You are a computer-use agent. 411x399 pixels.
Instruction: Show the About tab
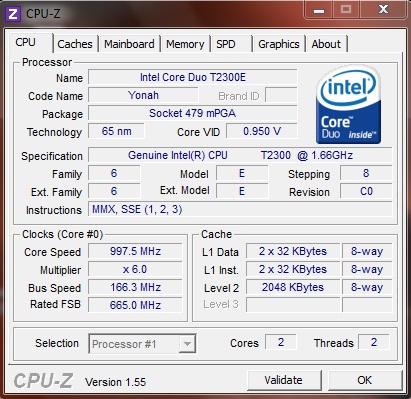pos(326,44)
